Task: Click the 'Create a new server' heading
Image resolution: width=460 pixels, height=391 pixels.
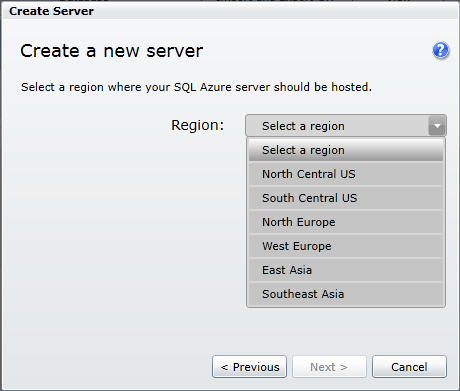Action: click(x=112, y=51)
